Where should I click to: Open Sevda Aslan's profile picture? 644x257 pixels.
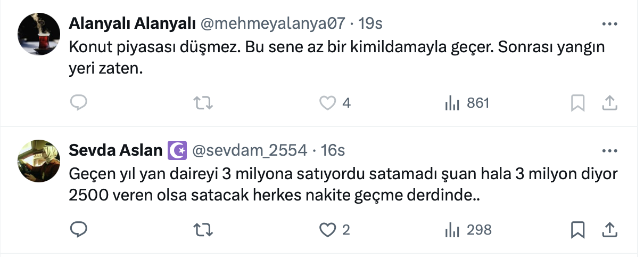coord(39,160)
